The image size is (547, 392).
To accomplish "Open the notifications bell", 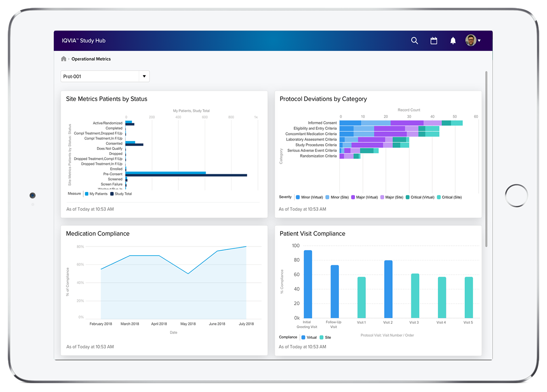I will 453,41.
